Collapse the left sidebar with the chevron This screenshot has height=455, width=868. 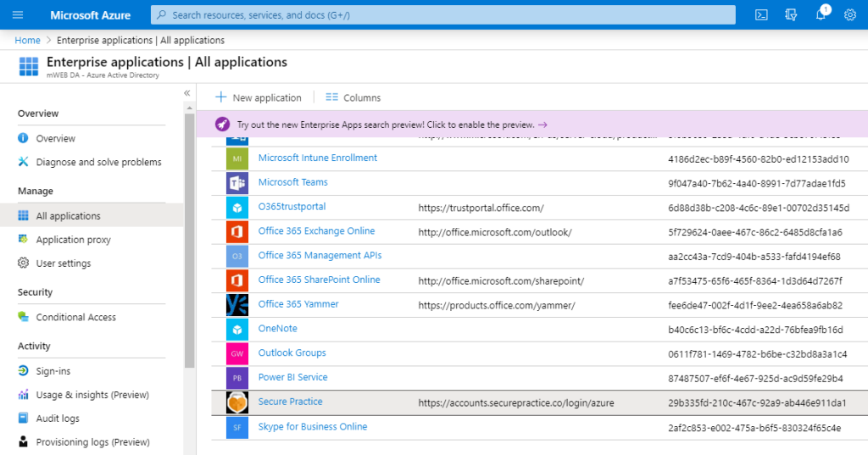coord(187,93)
